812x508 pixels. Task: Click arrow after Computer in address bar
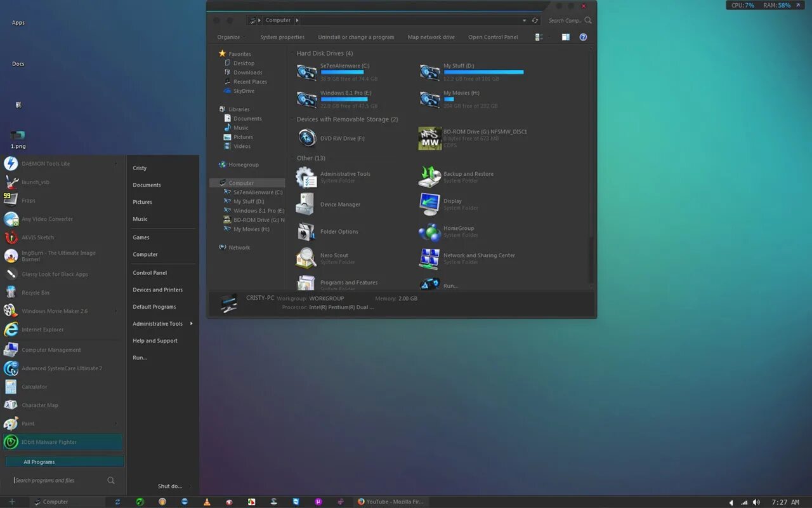298,20
